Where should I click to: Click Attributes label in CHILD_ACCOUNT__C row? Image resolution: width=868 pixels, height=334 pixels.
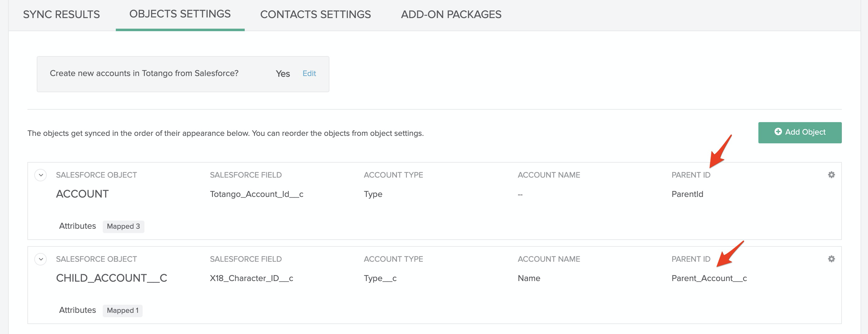pos(78,310)
